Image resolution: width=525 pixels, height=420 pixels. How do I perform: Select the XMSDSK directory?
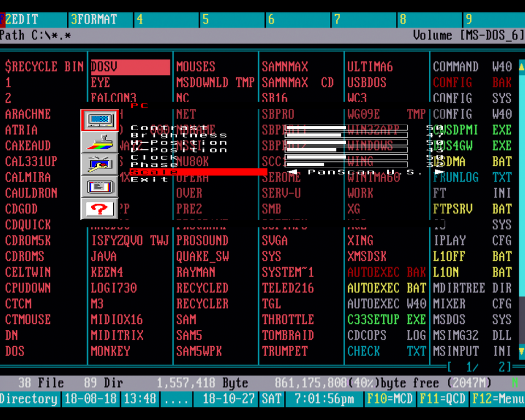[367, 256]
